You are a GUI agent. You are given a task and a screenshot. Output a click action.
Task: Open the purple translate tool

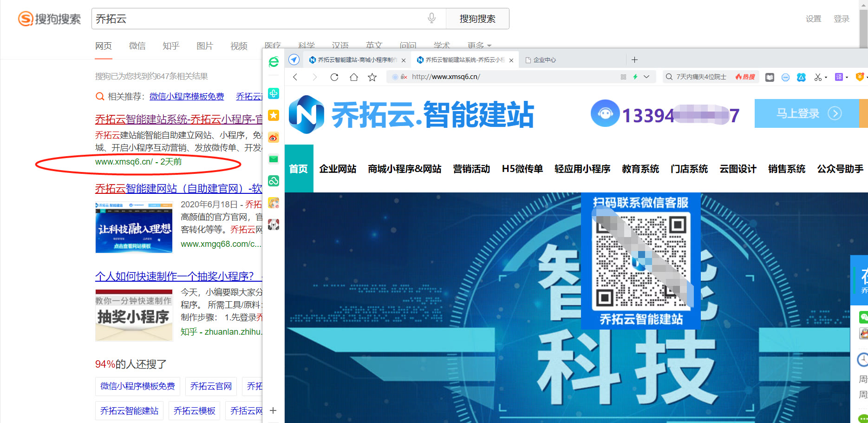coord(839,77)
